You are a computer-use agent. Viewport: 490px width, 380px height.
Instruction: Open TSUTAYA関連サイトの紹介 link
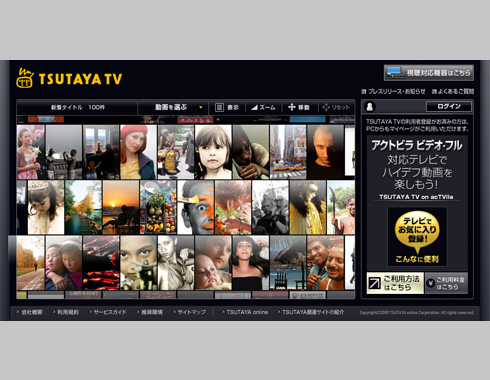pyautogui.click(x=310, y=312)
